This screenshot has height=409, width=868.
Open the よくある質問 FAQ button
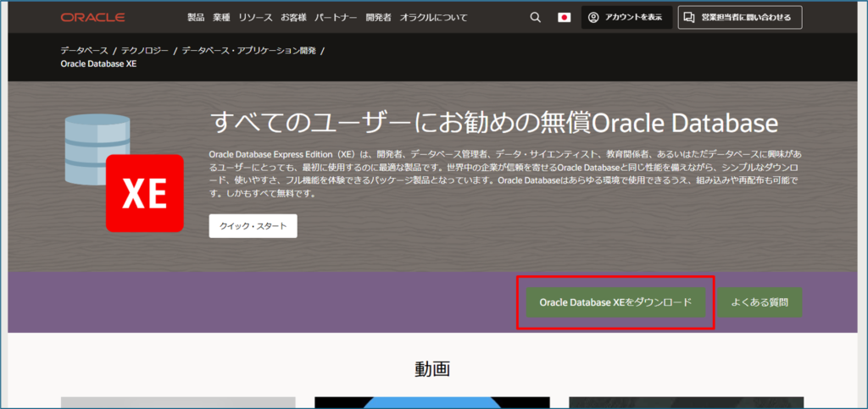(x=760, y=301)
